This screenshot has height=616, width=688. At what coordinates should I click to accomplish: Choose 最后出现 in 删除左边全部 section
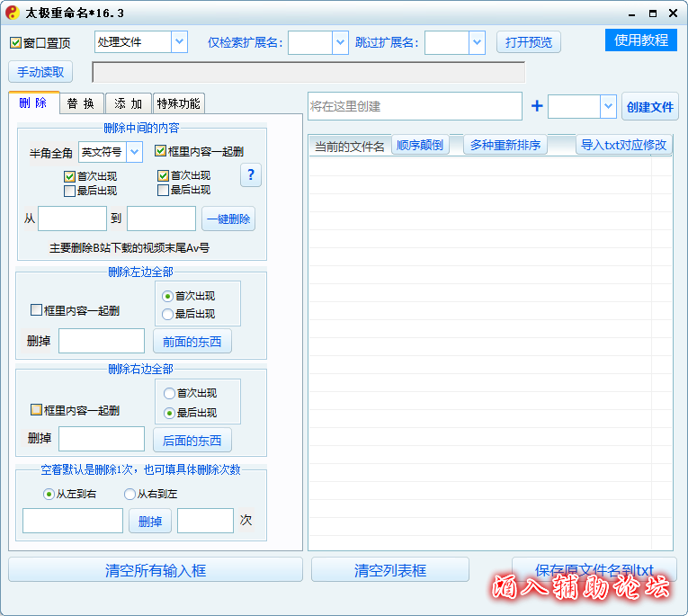[167, 314]
